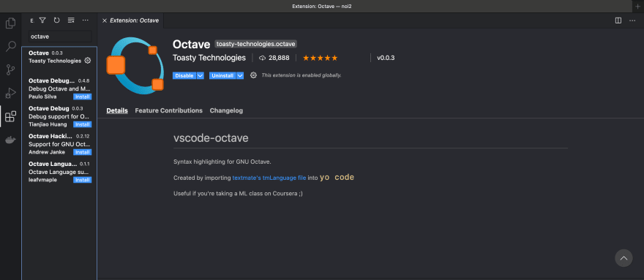
Task: Refresh the extensions list
Action: pos(56,20)
